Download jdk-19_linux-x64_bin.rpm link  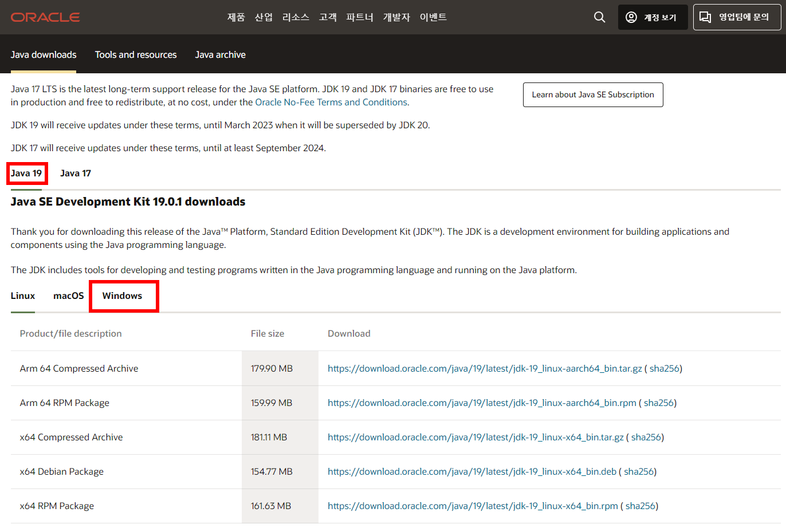pyautogui.click(x=473, y=506)
